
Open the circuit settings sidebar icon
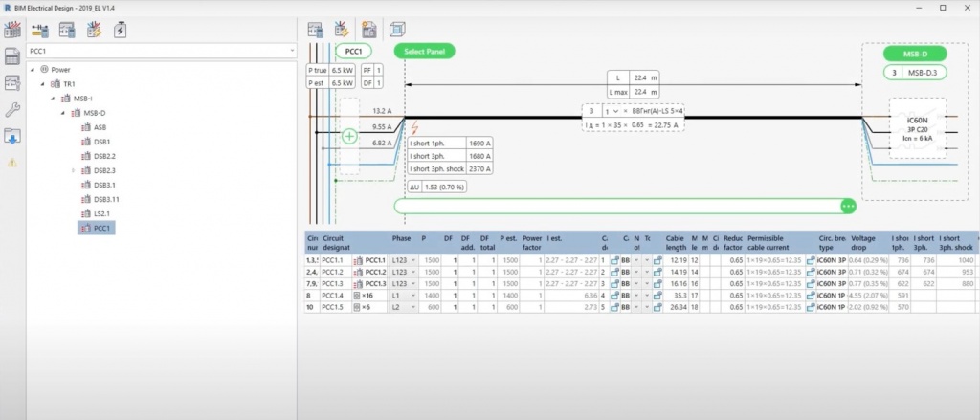tap(12, 83)
